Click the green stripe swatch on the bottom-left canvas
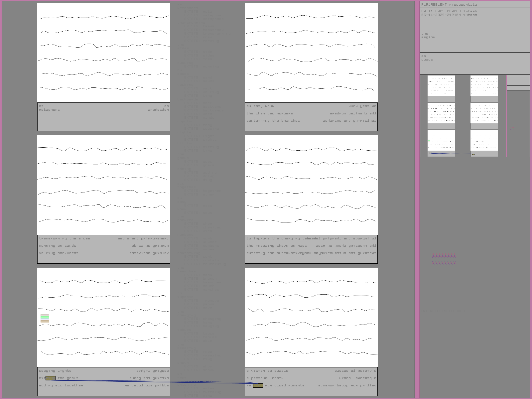Screen dimensions: 532x399 [45, 318]
